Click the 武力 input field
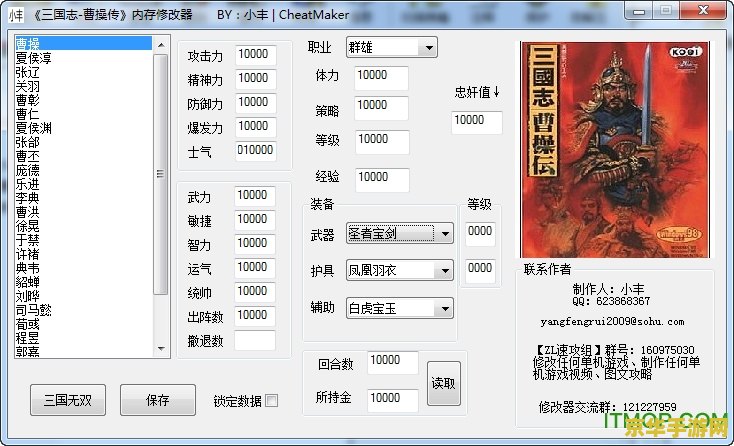The width and height of the screenshot is (734, 446). [x=255, y=196]
